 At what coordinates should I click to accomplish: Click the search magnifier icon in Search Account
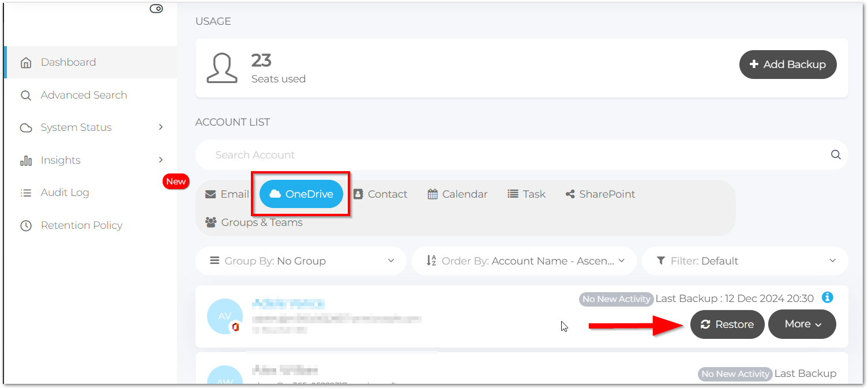(x=835, y=154)
